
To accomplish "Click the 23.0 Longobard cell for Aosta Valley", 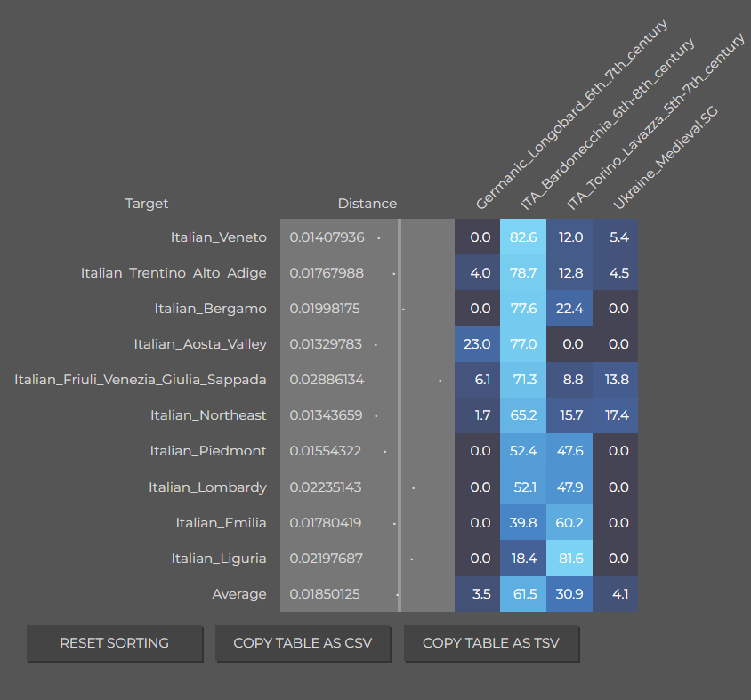I will pyautogui.click(x=478, y=344).
